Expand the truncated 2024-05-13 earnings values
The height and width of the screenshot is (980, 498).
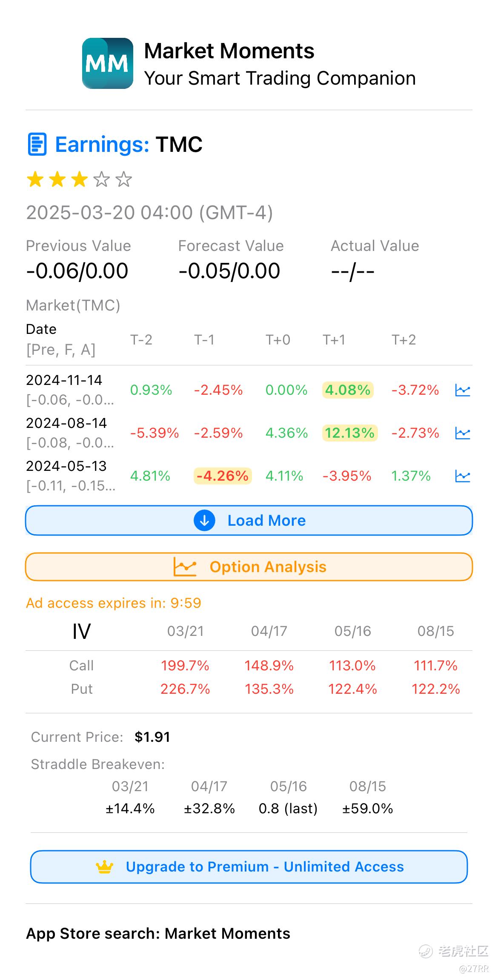click(x=71, y=486)
